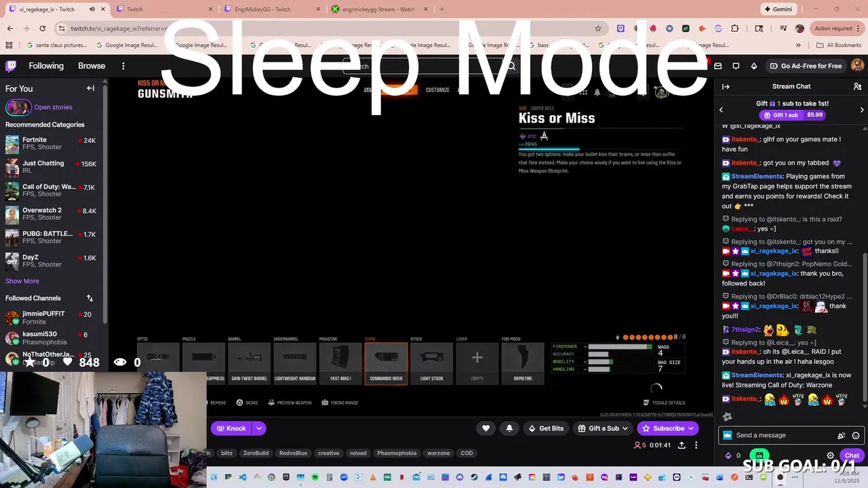The width and height of the screenshot is (868, 488).
Task: Open Fortnite recommended category
Action: [52, 144]
